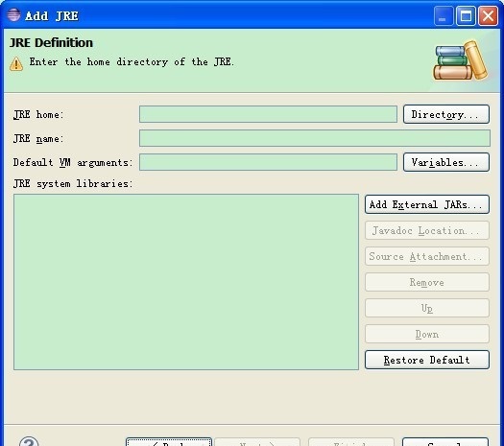The height and width of the screenshot is (446, 504).
Task: Minimize the Add JRE window
Action: click(444, 15)
